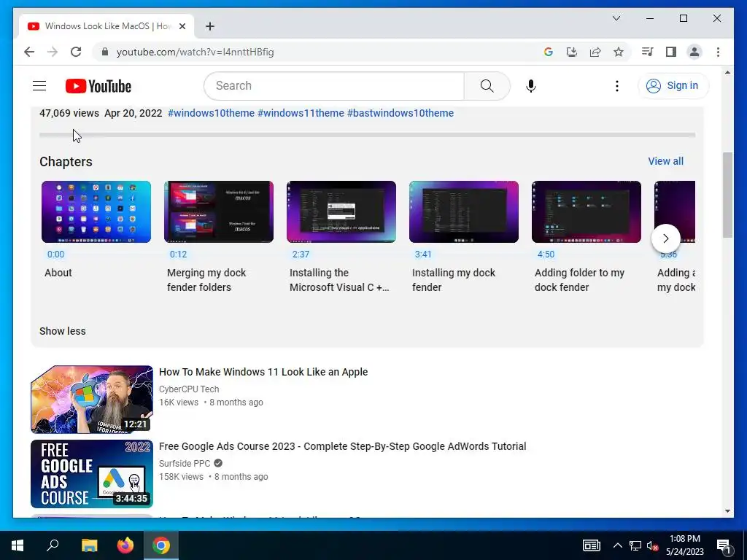
Task: Show Chrome side panel
Action: click(x=671, y=52)
